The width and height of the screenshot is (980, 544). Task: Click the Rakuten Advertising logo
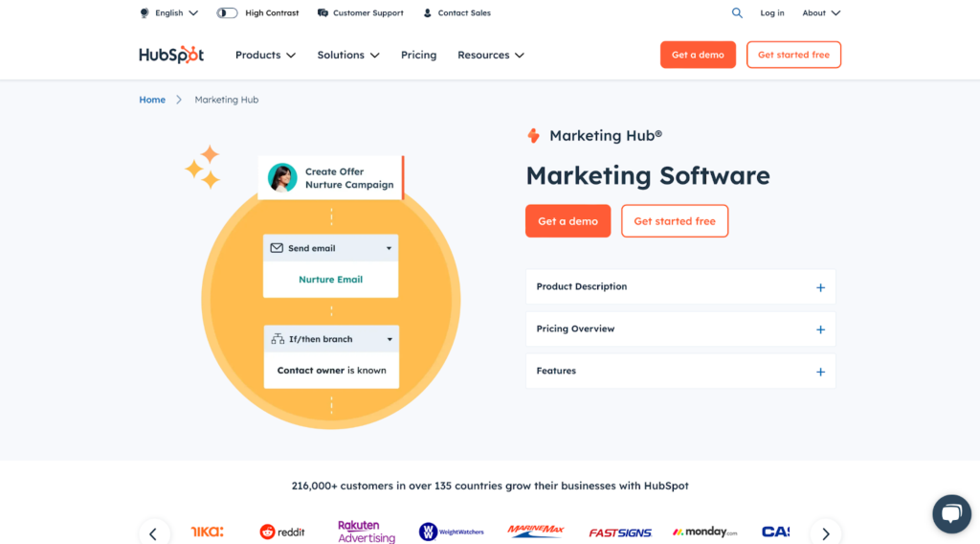[367, 532]
